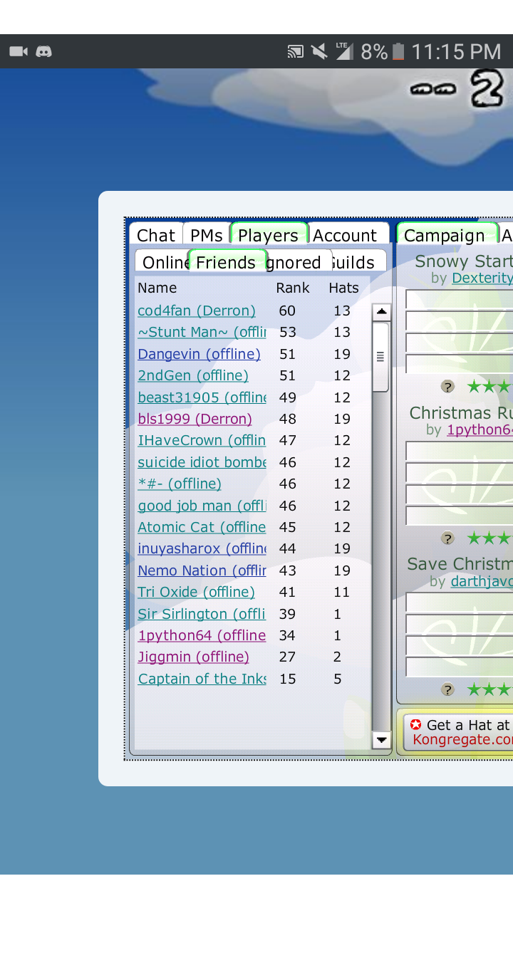This screenshot has height=980, width=513.
Task: Open inuyasharox player link
Action: pyautogui.click(x=202, y=548)
